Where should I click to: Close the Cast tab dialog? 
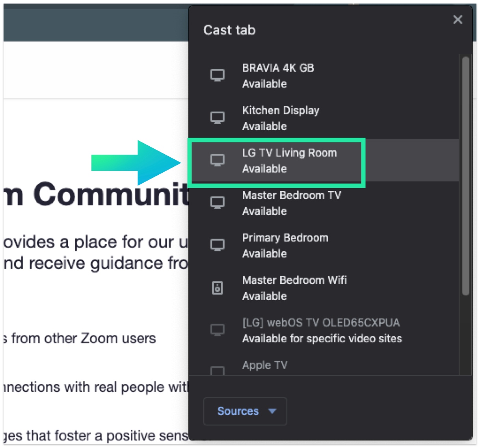(458, 19)
